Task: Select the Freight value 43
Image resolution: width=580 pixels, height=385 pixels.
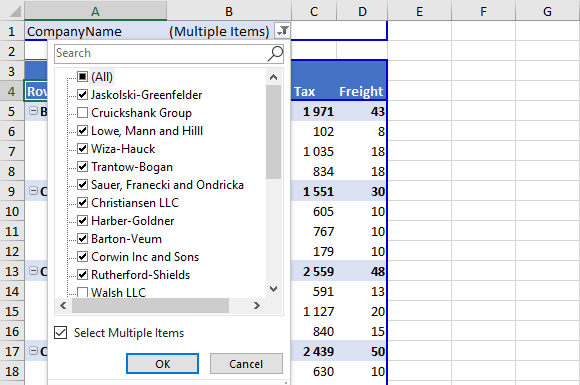Action: click(361, 111)
